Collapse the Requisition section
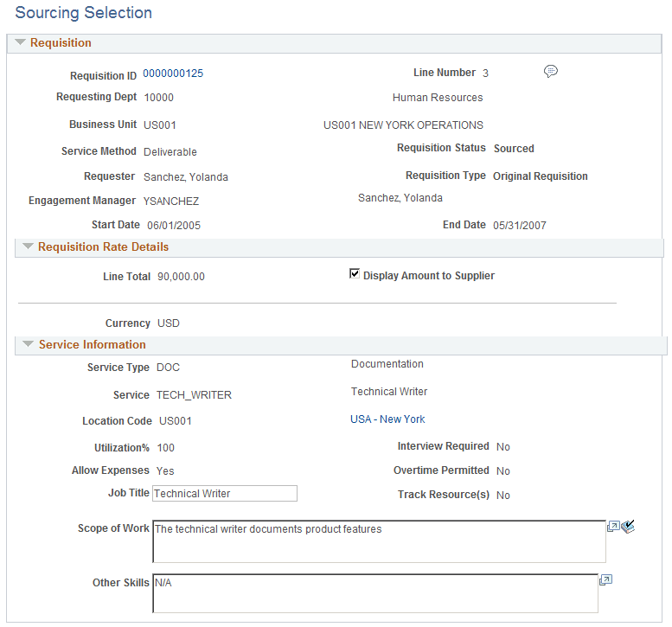The image size is (672, 627). pos(20,42)
